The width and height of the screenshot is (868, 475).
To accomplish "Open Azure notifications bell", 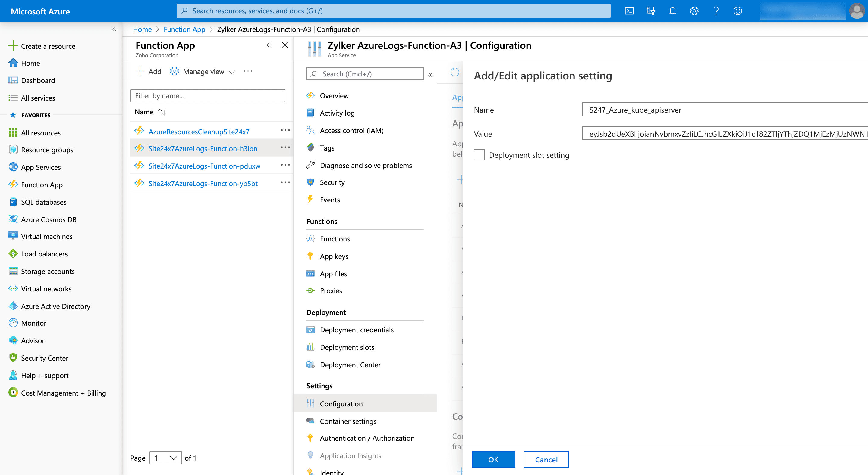I will coord(673,11).
